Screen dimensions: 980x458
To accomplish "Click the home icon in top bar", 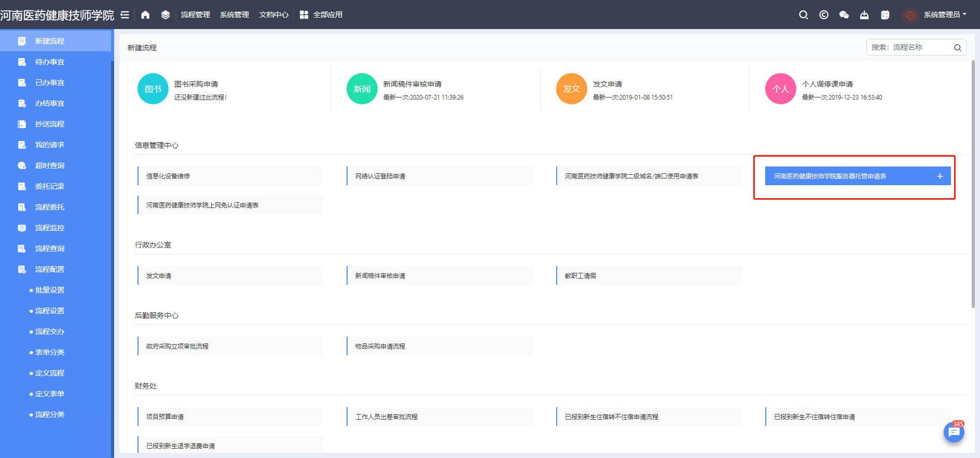I will [145, 15].
